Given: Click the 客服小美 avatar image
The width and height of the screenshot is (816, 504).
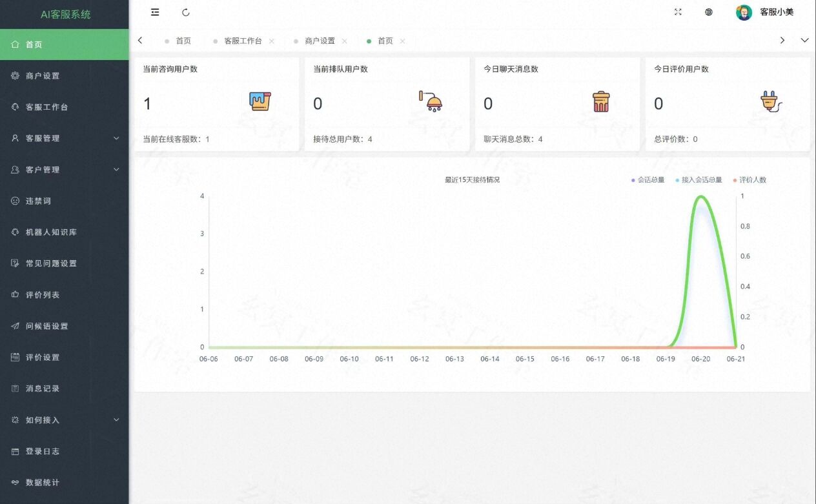Looking at the screenshot, I should 744,12.
